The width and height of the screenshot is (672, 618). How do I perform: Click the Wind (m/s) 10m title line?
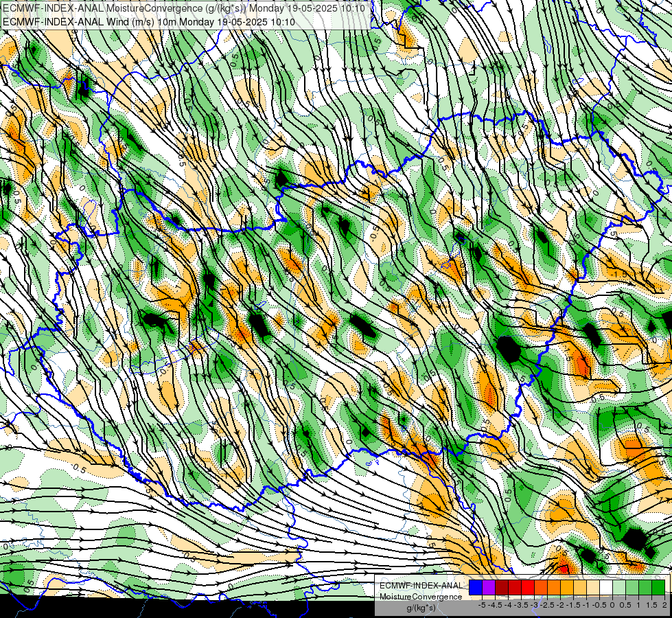pyautogui.click(x=148, y=21)
